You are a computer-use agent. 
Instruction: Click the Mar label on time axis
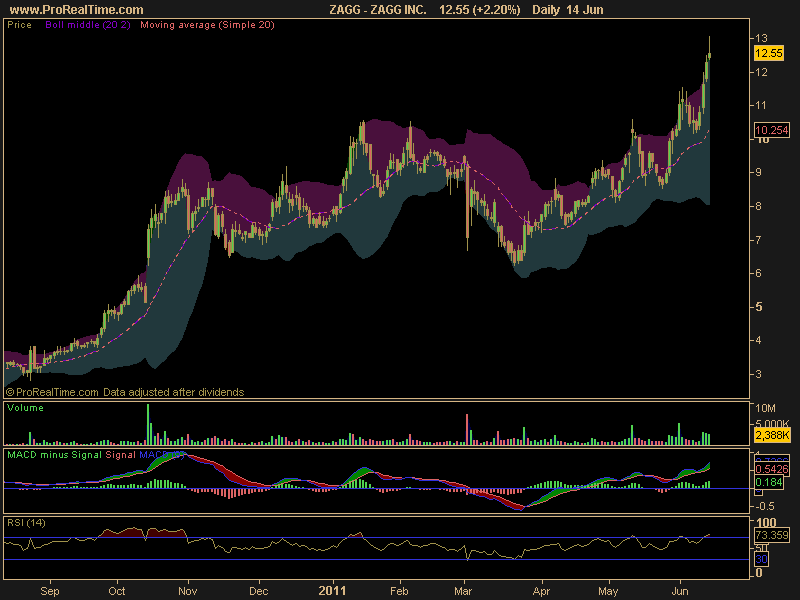[463, 591]
